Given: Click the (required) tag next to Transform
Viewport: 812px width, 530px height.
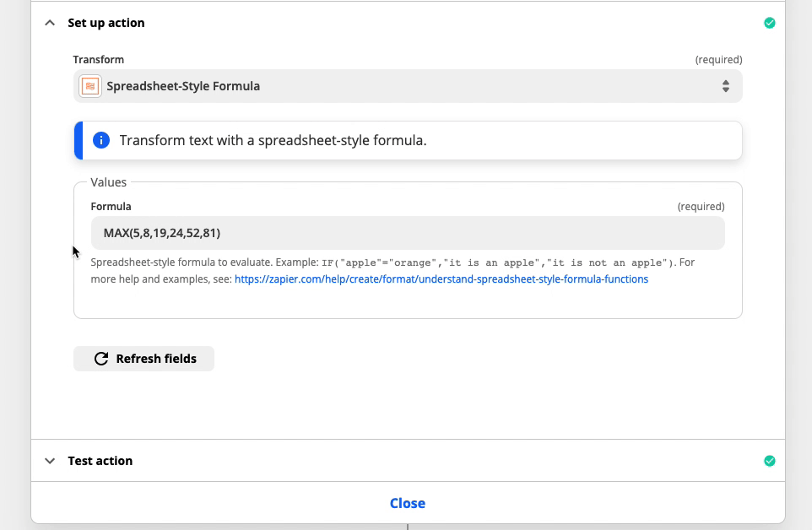Looking at the screenshot, I should click(x=718, y=60).
